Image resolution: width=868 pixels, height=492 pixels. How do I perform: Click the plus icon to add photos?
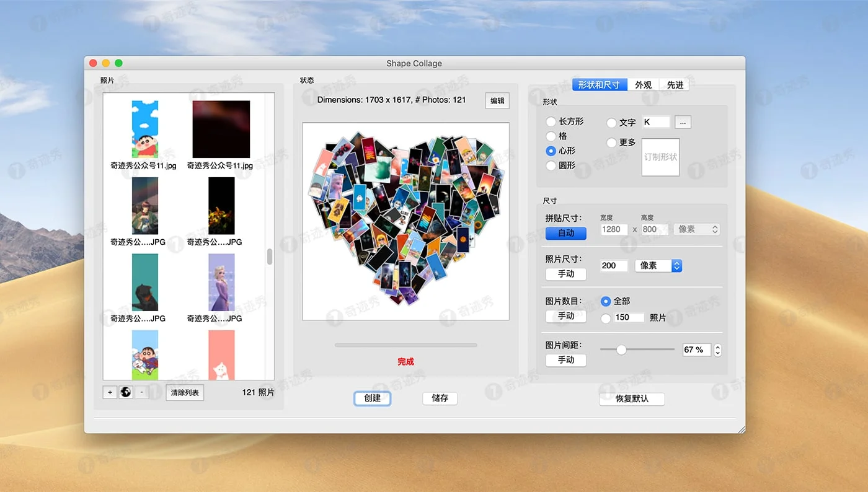(x=110, y=392)
